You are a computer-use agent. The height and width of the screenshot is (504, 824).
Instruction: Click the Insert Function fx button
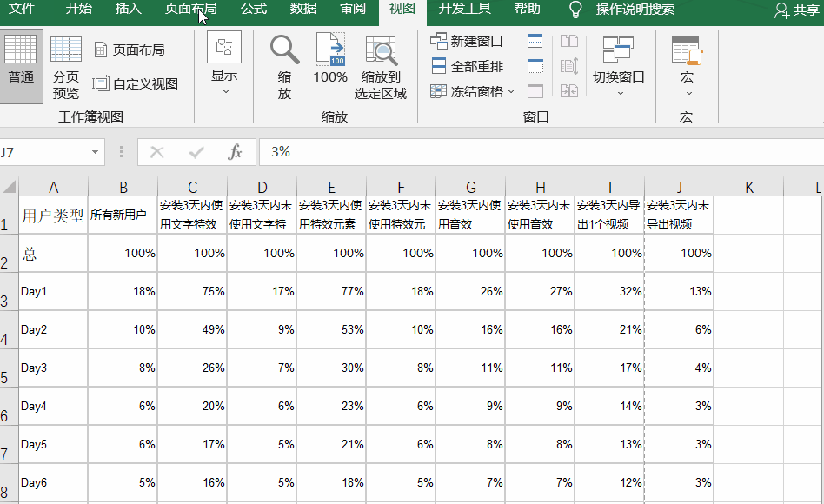click(x=235, y=152)
